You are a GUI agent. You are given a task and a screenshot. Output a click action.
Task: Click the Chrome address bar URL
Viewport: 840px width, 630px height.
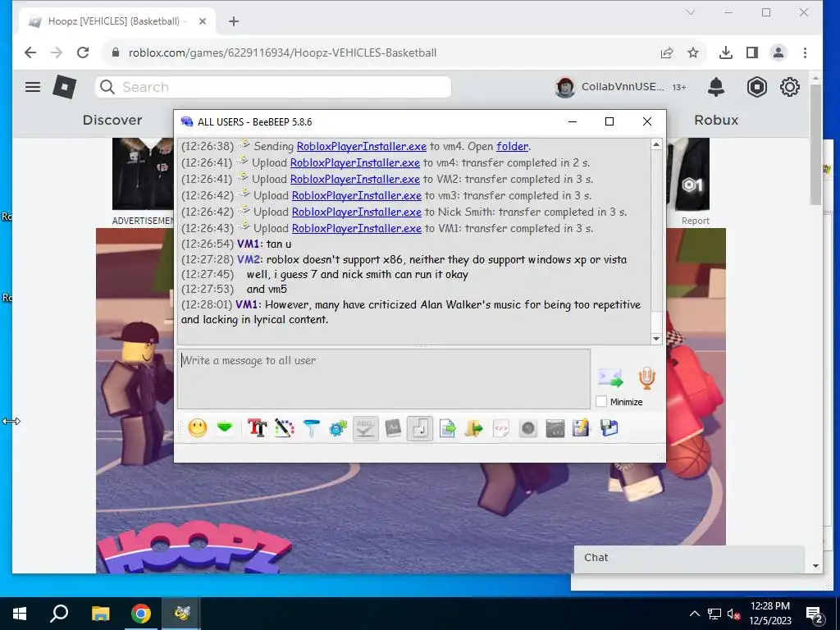click(x=282, y=52)
